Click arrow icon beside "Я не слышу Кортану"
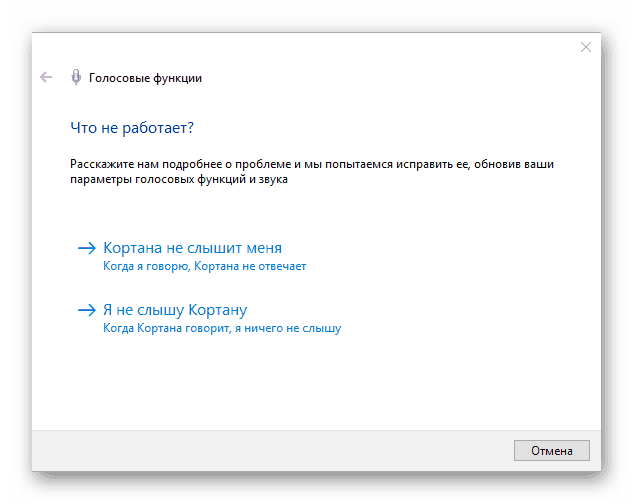Viewport: 633px width, 504px height. pyautogui.click(x=86, y=310)
